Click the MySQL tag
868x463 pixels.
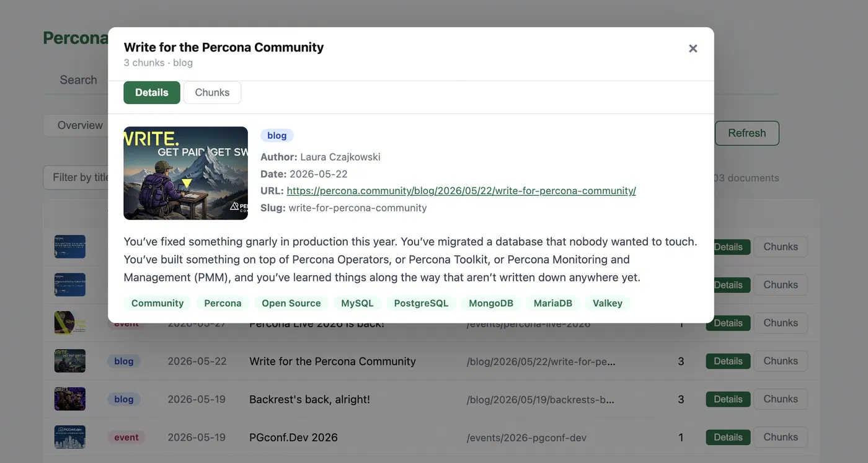click(357, 303)
